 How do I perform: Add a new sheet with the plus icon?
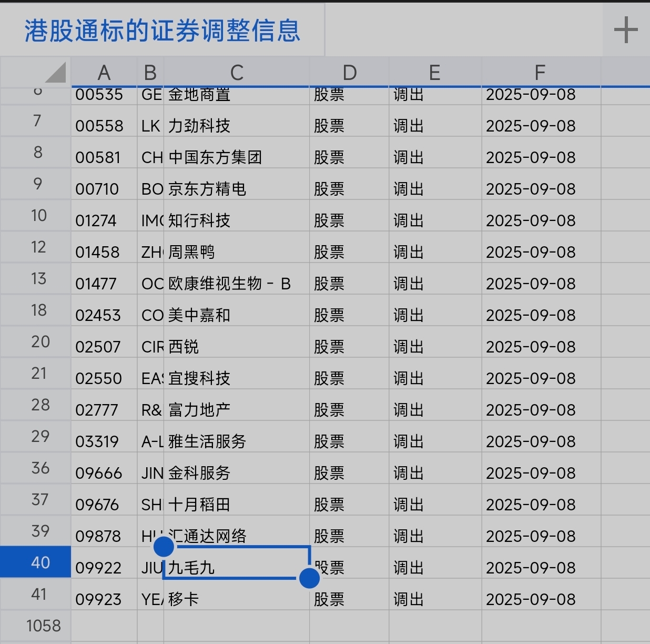626,29
